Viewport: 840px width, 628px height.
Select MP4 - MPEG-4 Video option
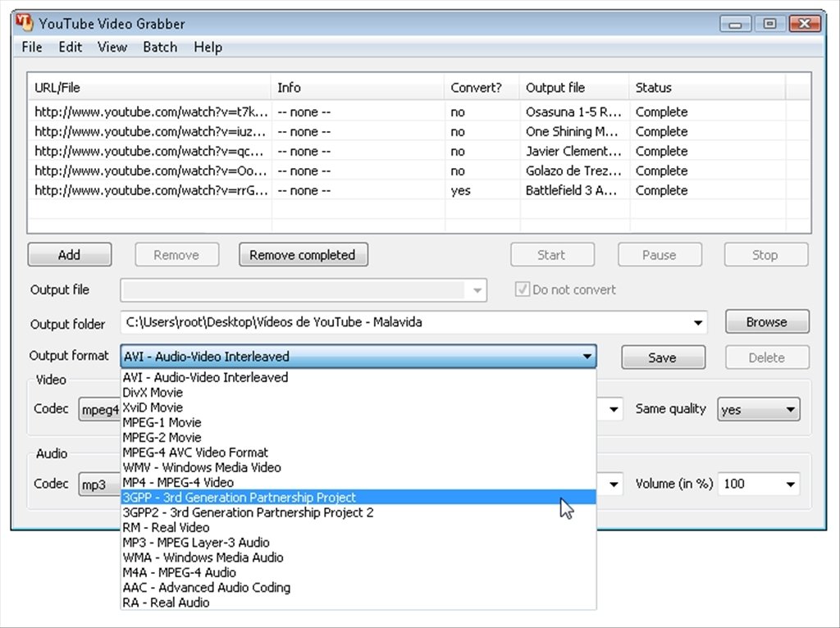point(358,482)
